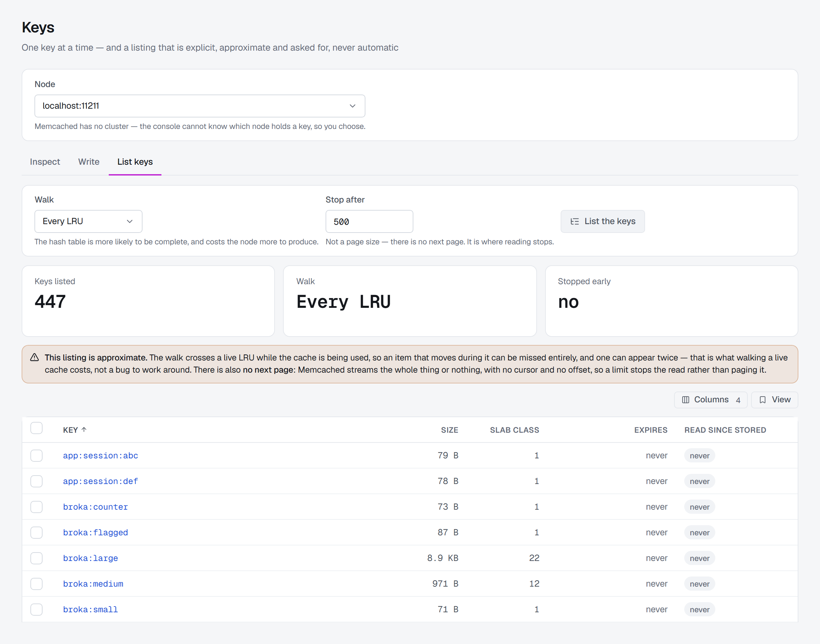This screenshot has height=644, width=820.
Task: Click the slab class value 12
Action: coord(534,584)
